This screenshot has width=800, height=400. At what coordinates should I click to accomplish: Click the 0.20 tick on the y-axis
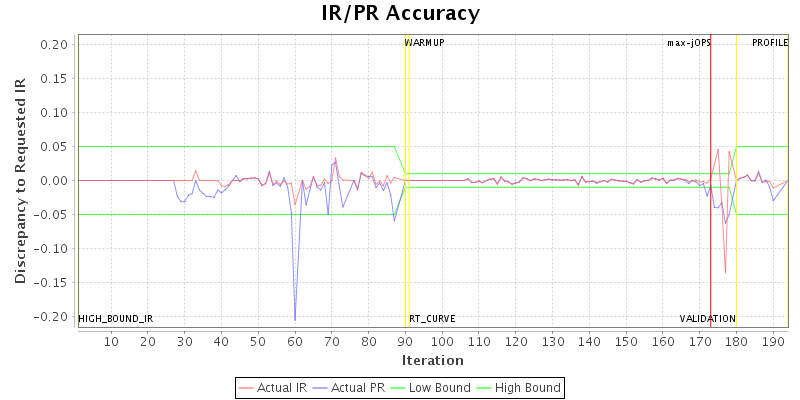[55, 45]
